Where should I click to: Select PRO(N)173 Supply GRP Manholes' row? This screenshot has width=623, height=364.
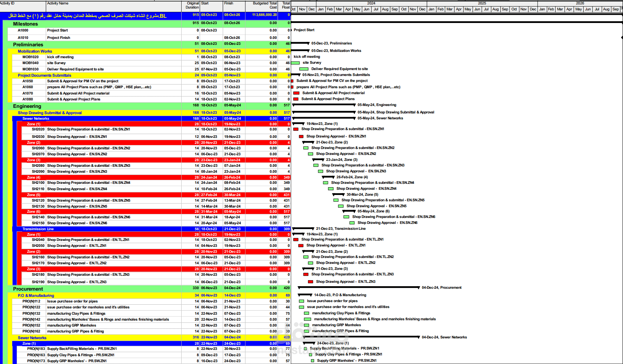(153, 361)
